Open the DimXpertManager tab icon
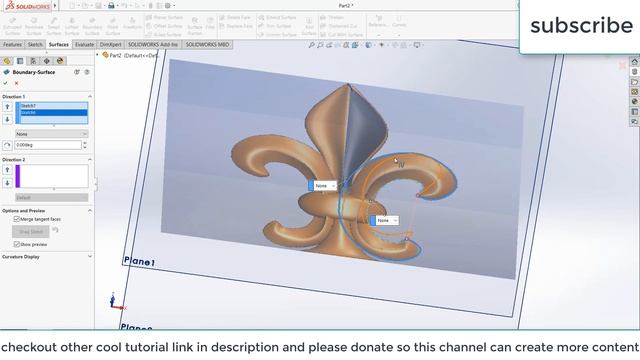The width and height of the screenshot is (640, 360). click(47, 61)
